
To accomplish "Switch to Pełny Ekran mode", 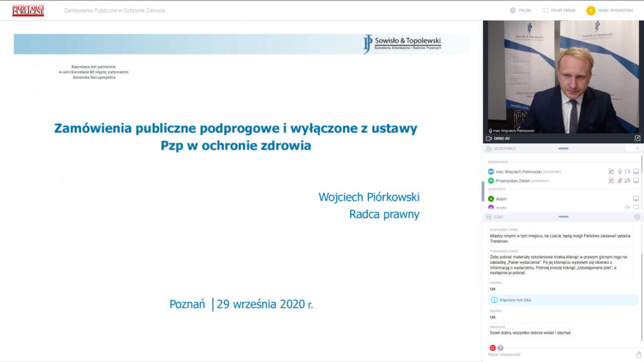I will point(558,11).
